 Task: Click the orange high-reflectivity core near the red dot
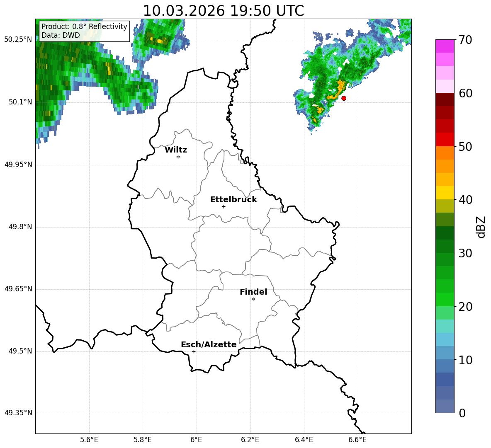point(336,90)
